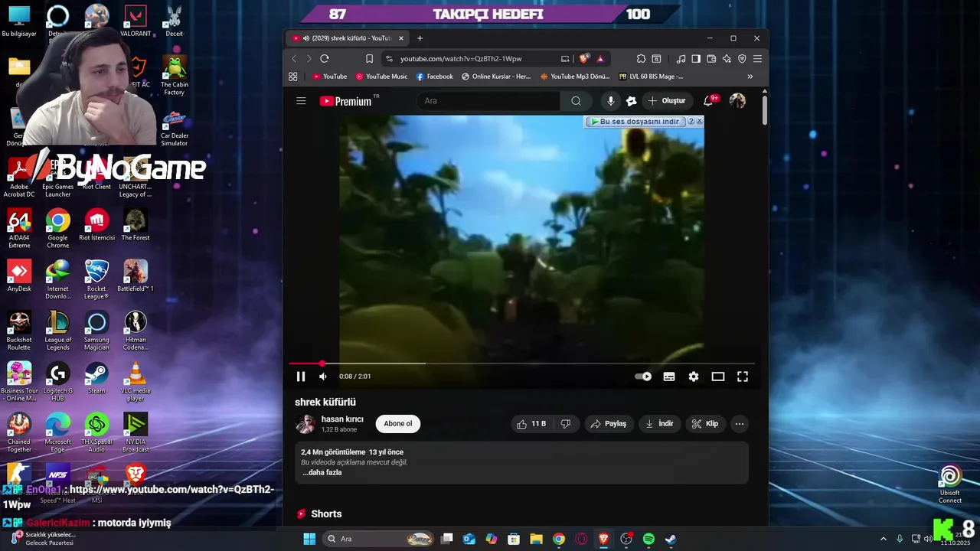
Task: Open YouTube bookmark in bookmarks bar
Action: pos(330,77)
